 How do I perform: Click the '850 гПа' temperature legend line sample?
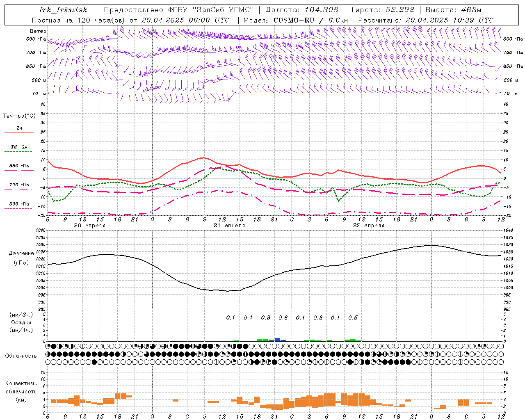coord(18,170)
